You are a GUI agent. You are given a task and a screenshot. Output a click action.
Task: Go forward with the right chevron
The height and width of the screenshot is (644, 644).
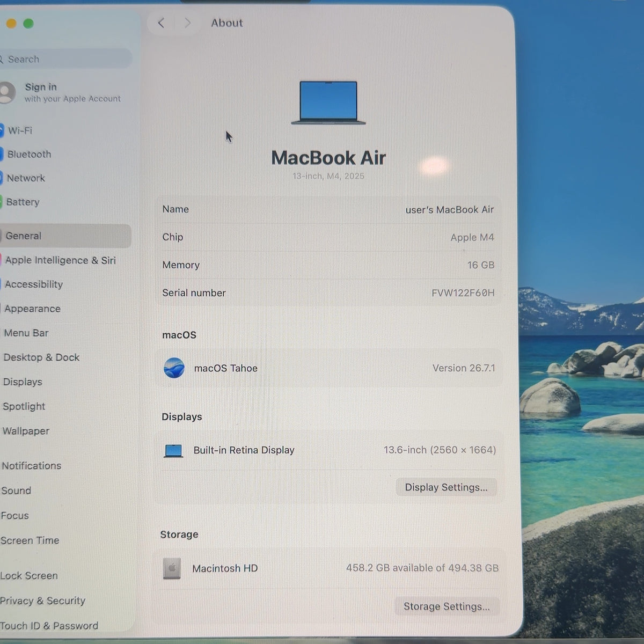pyautogui.click(x=187, y=23)
